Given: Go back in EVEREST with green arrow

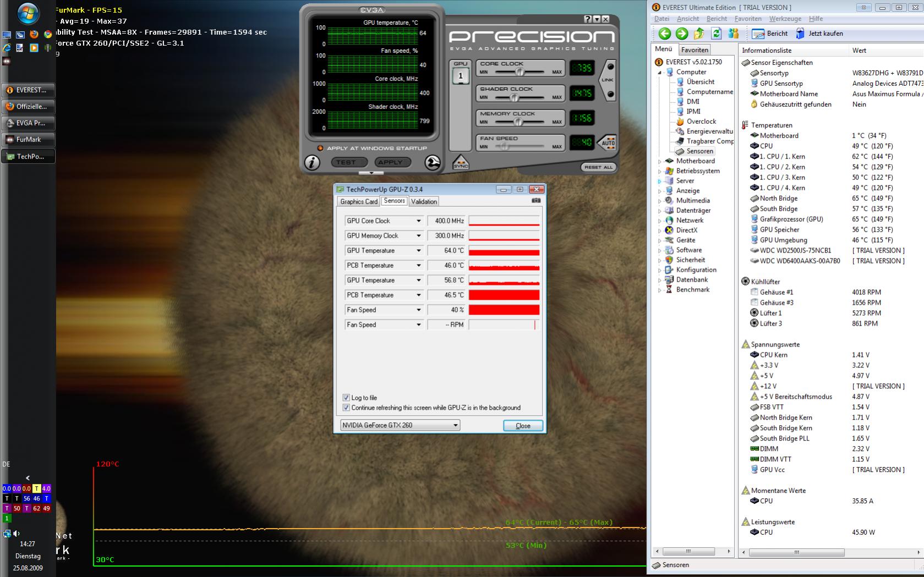Looking at the screenshot, I should coord(665,34).
